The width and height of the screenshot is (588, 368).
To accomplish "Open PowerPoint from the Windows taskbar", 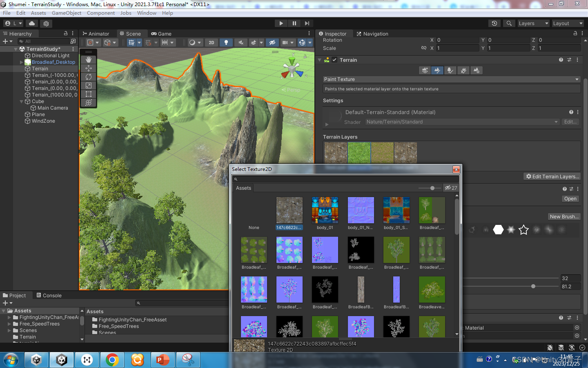I will point(163,360).
